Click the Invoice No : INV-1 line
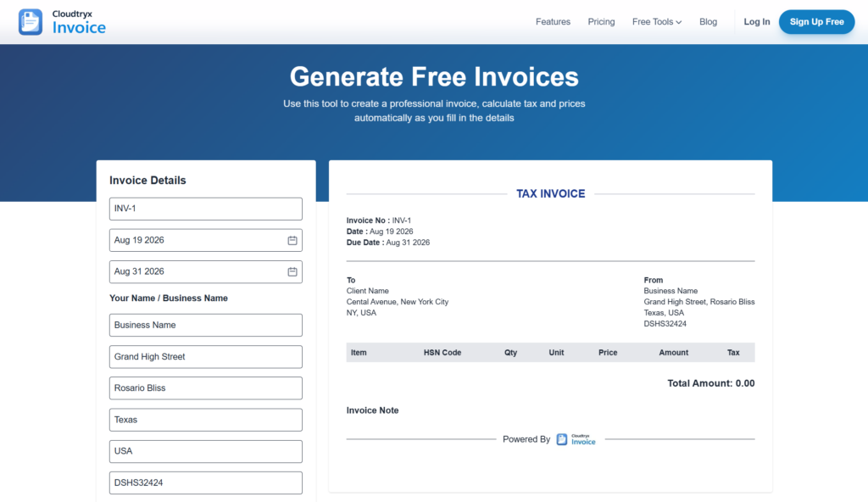Screen dimensions: 868x502 coord(379,220)
